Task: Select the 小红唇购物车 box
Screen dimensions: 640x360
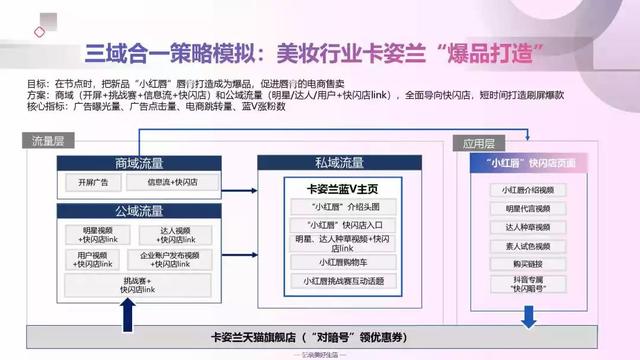Action: coord(343,262)
